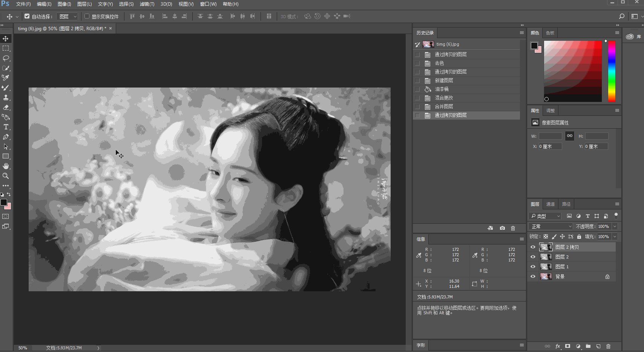This screenshot has height=352, width=644.
Task: Select the Quick Selection tool
Action: click(x=6, y=68)
